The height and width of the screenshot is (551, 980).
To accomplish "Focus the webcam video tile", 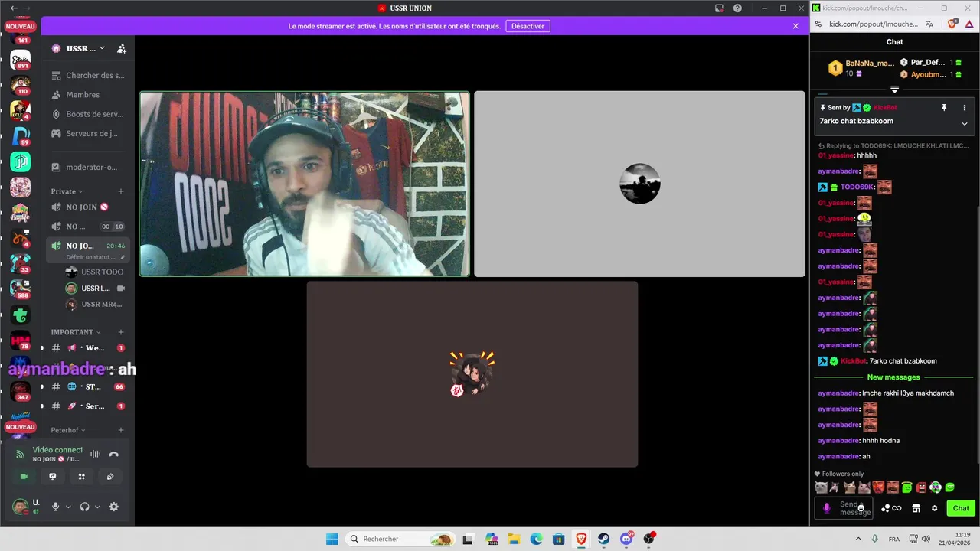I will 304,184.
